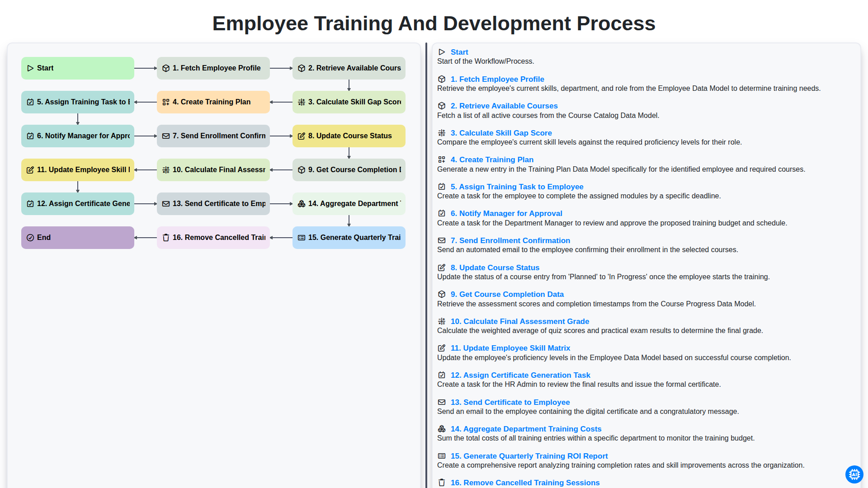
Task: Open the 12. Assign Certificate Generation Task link
Action: click(520, 375)
